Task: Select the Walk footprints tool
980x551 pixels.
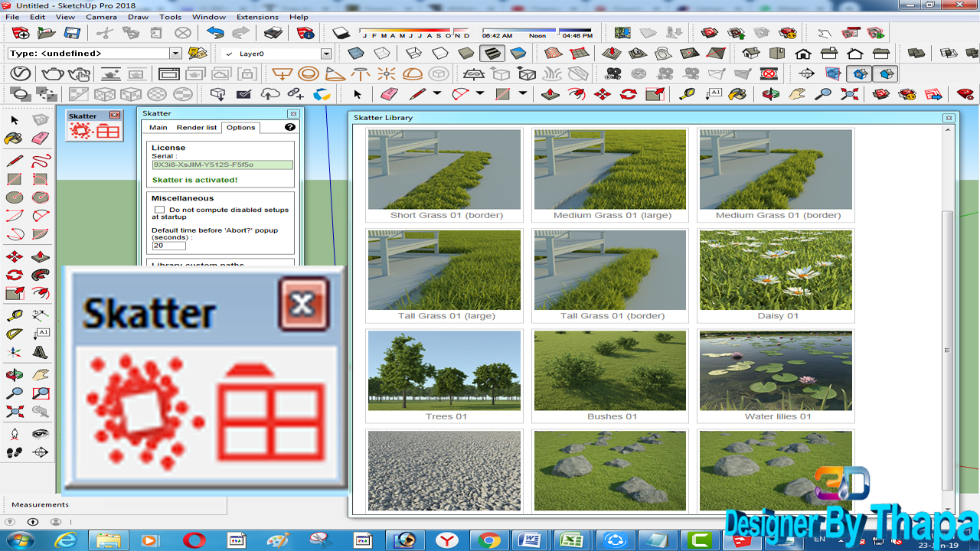Action: pyautogui.click(x=15, y=452)
